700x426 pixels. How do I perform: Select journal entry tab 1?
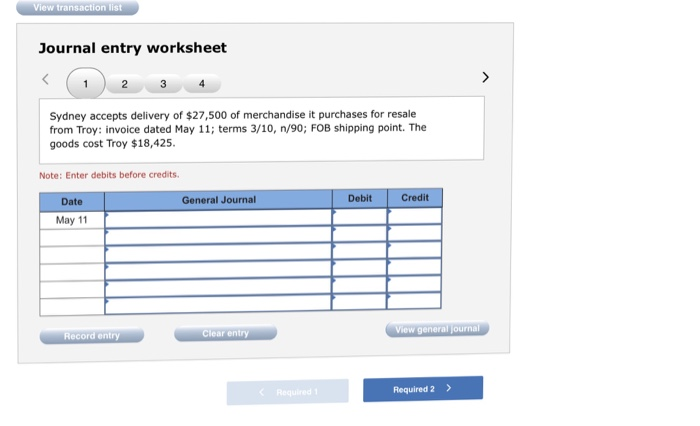(x=86, y=84)
